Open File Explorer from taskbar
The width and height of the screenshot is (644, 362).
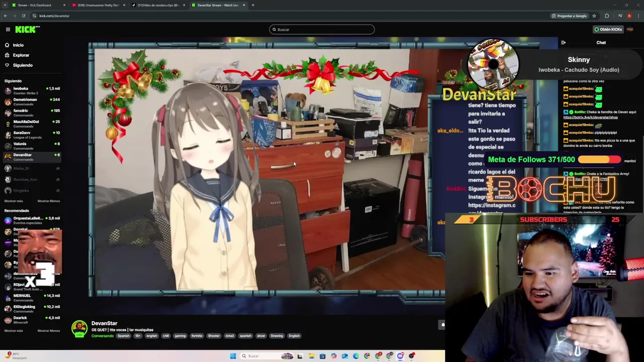[x=311, y=356]
